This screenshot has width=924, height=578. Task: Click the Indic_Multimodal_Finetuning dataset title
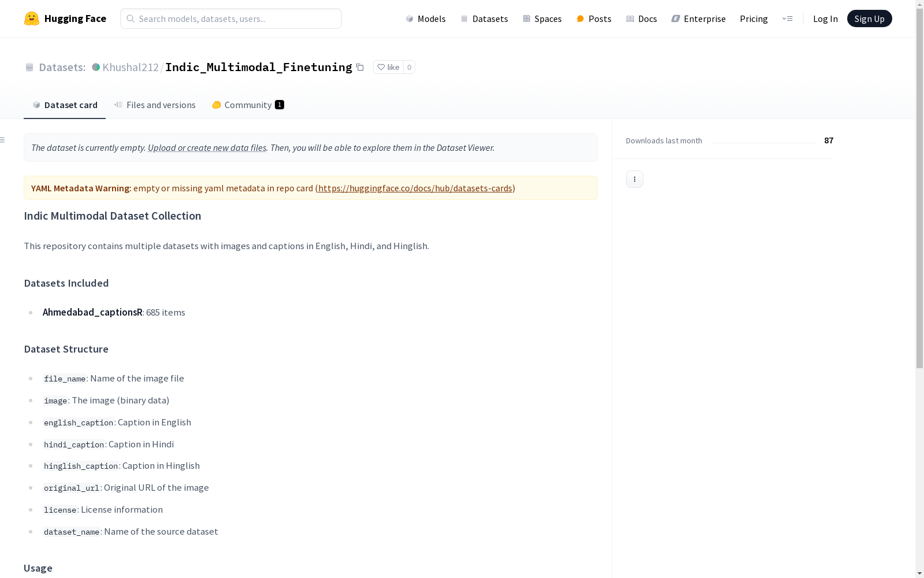(x=259, y=67)
